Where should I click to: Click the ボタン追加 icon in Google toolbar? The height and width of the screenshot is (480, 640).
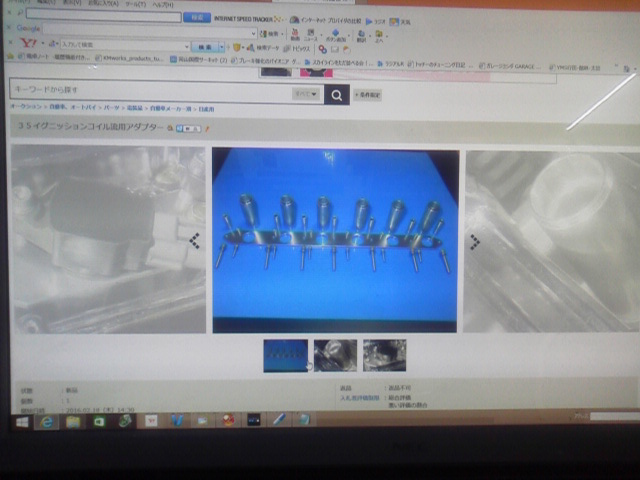[x=336, y=36]
